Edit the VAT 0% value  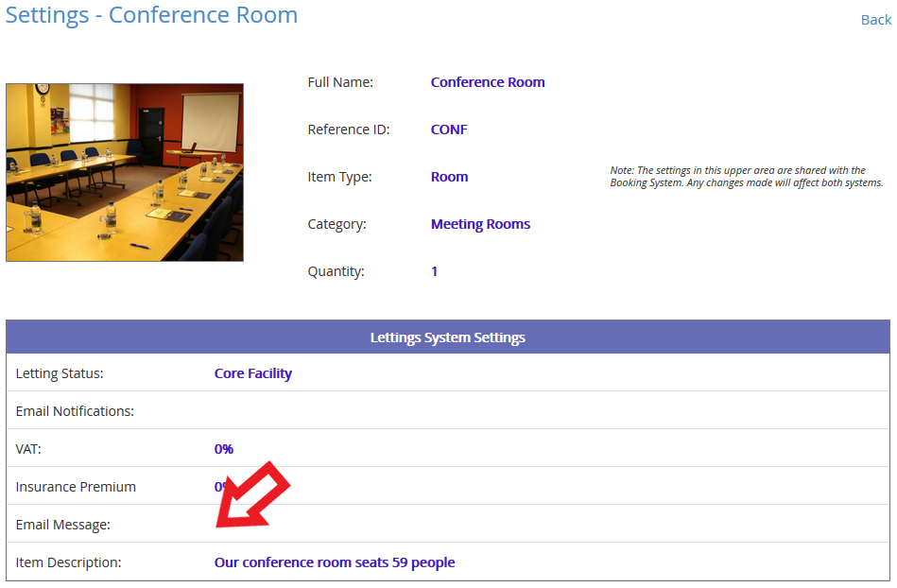pyautogui.click(x=224, y=449)
